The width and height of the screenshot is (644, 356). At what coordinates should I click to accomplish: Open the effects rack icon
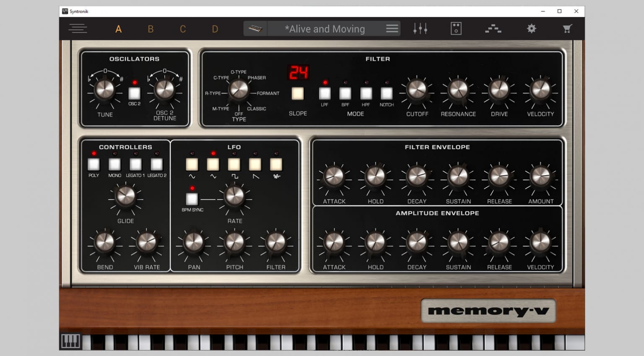456,29
